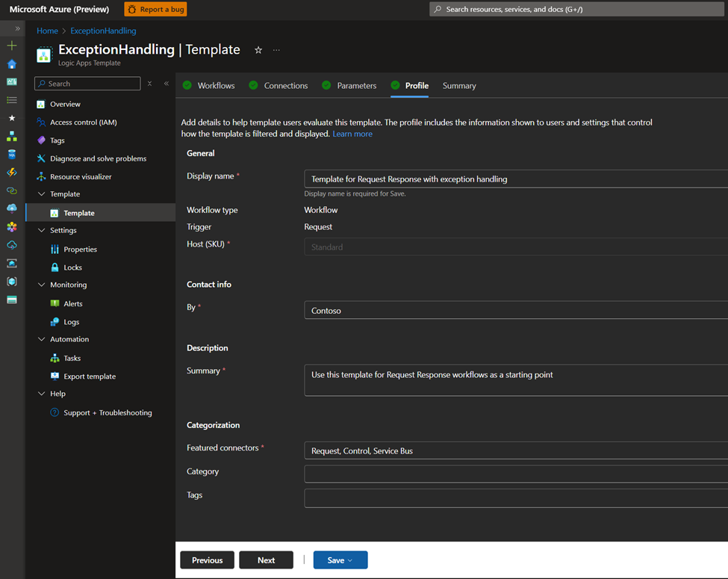Screen dimensions: 728x579
Task: Collapse the resource menu with double chevron
Action: [x=166, y=84]
